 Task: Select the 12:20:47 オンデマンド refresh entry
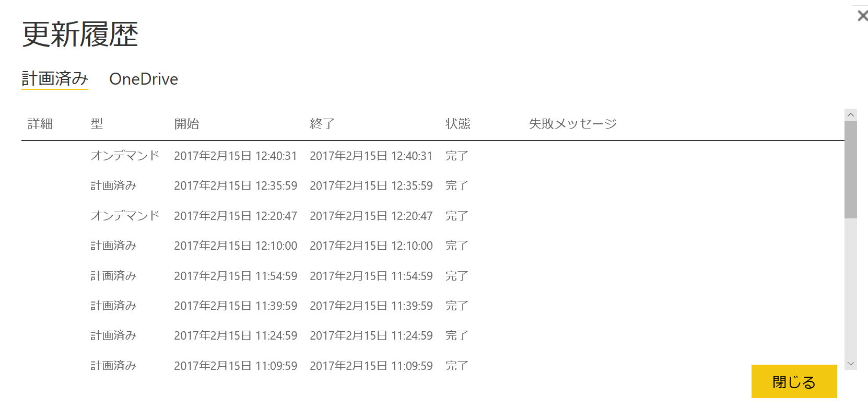(x=261, y=215)
